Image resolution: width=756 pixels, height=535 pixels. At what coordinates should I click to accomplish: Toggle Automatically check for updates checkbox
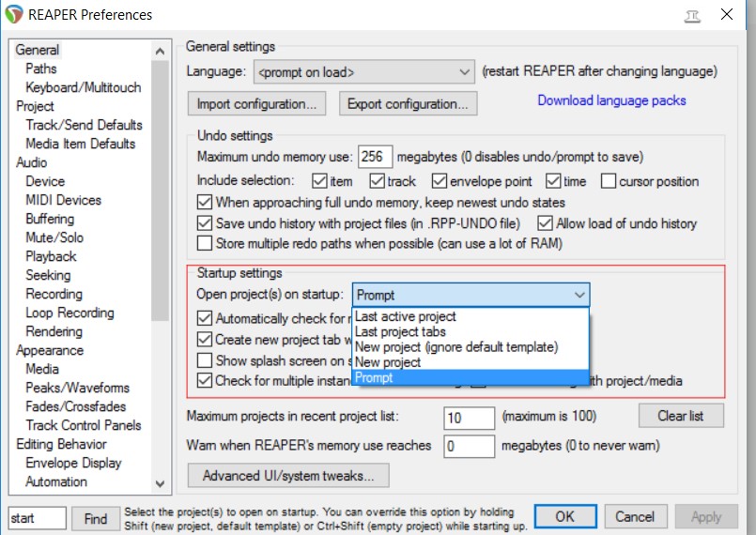(205, 318)
